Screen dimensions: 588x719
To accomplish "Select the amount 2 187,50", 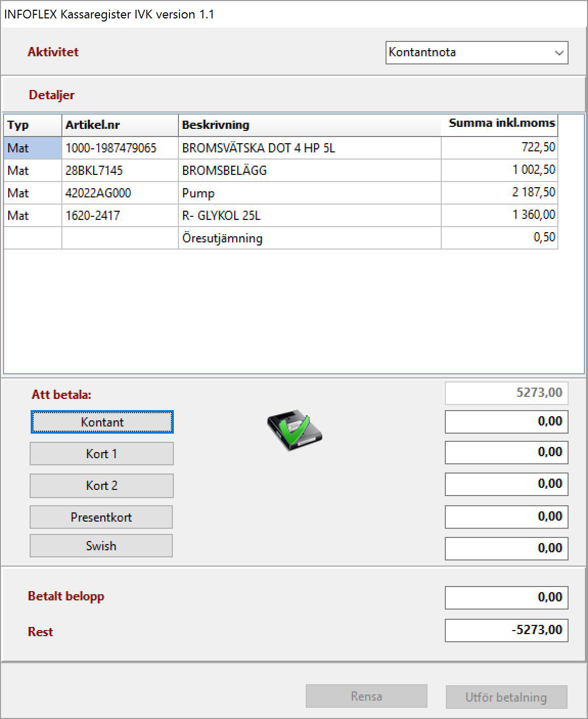I will (x=499, y=193).
